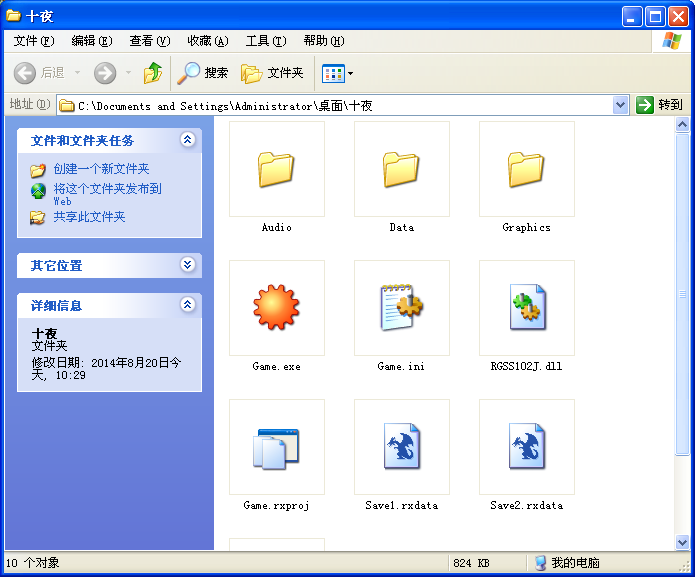Open the 查看(V) menu

[150, 41]
